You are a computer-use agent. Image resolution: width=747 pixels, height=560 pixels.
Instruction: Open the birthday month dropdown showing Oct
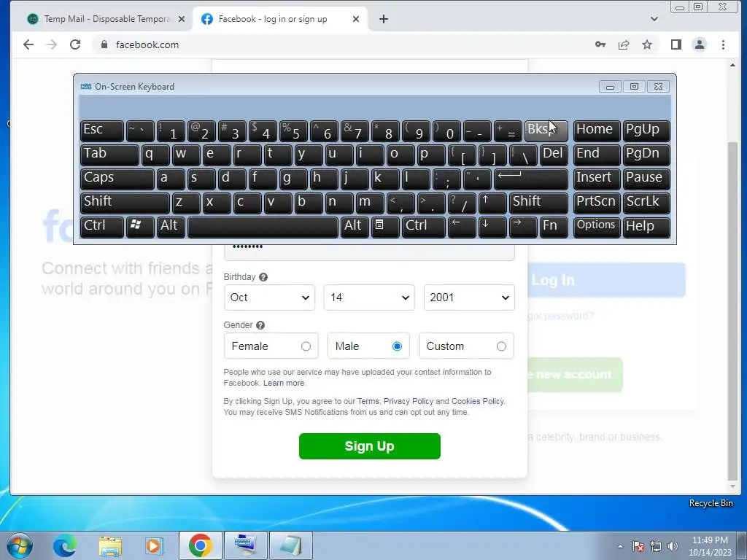click(x=269, y=297)
